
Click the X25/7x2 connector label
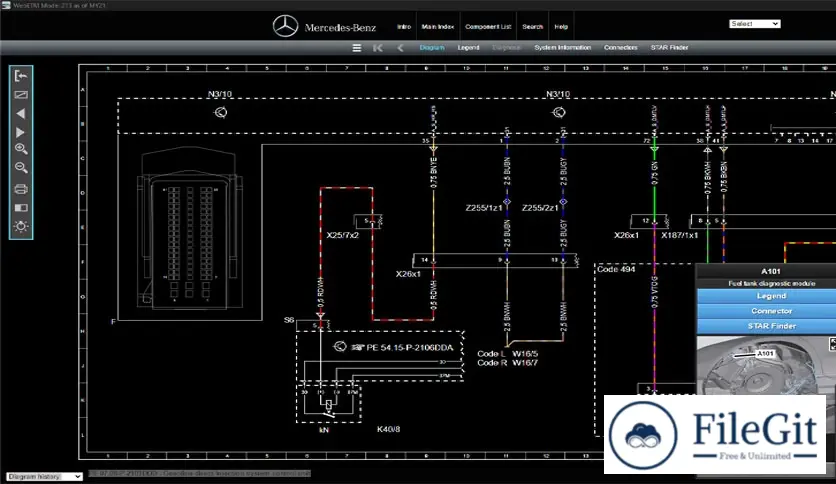(x=342, y=235)
